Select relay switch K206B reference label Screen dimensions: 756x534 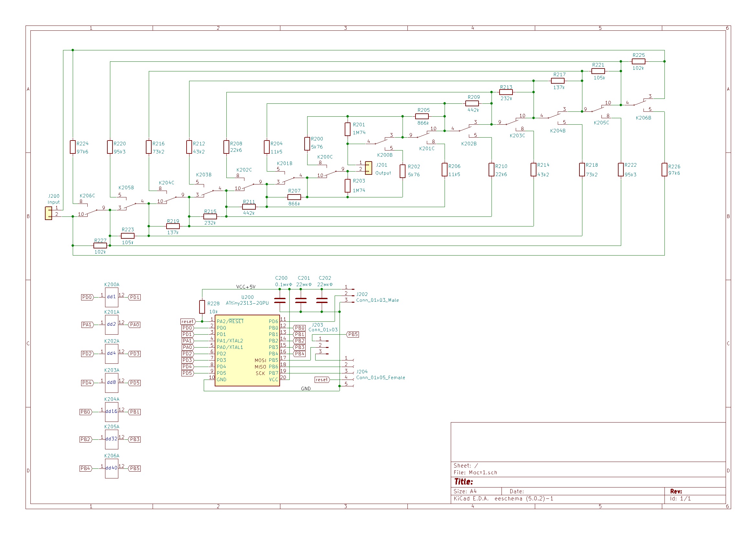643,118
